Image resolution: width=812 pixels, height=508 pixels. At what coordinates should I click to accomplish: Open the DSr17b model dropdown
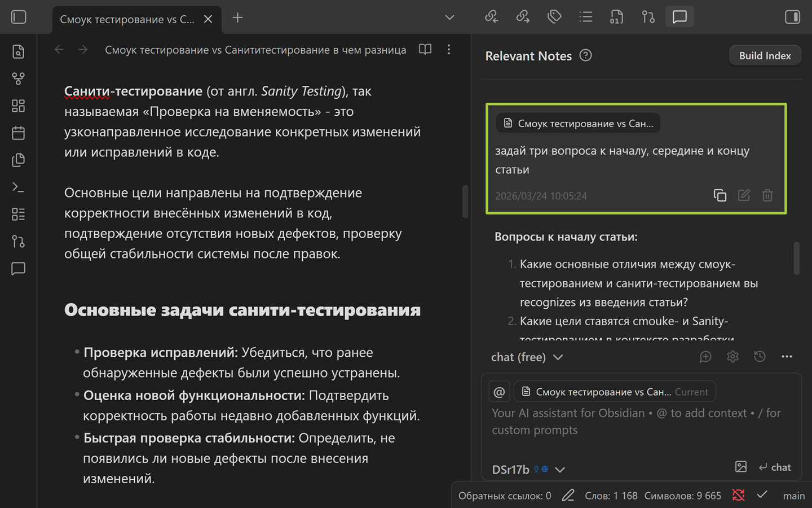(528, 469)
